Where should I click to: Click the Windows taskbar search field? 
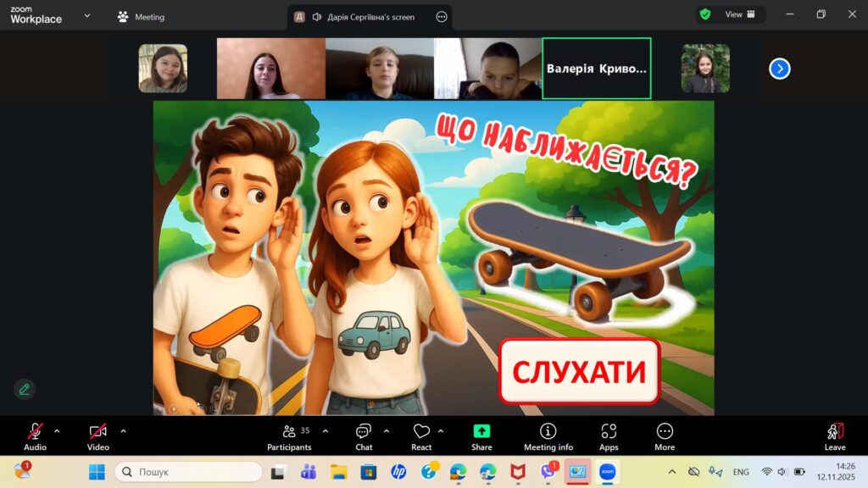[188, 472]
